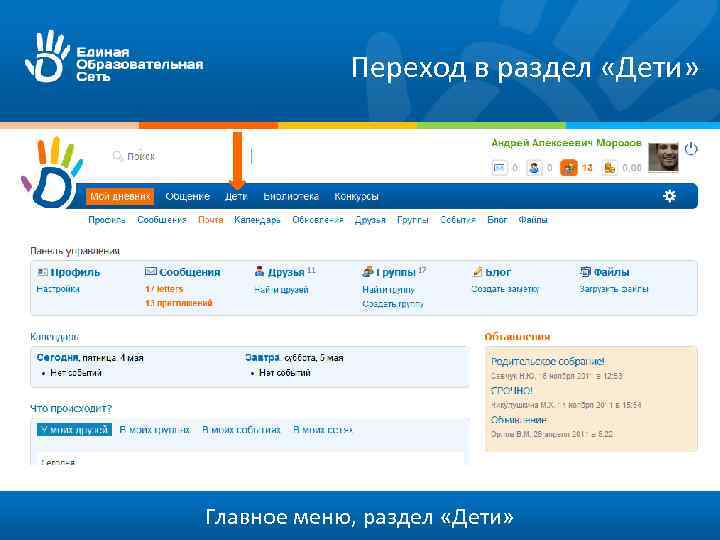The width and height of the screenshot is (720, 540).
Task: Click the Profile panel card icon
Action: [x=42, y=272]
